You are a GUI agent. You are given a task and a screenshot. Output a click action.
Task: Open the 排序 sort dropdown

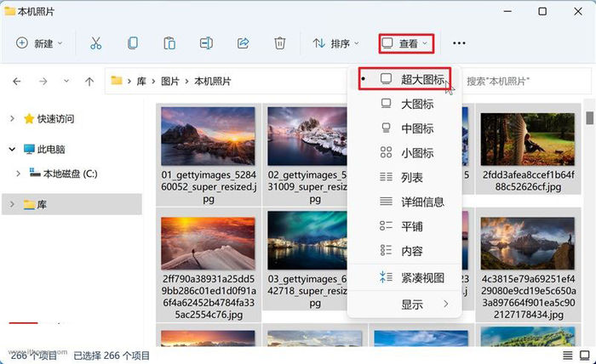point(336,43)
